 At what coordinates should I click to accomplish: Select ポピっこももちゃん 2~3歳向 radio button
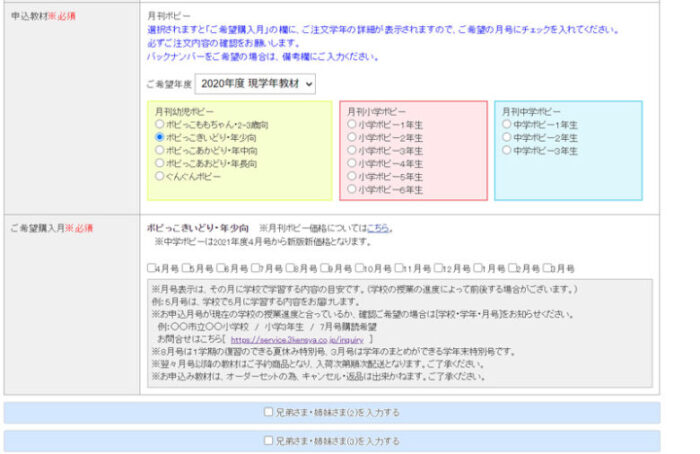point(159,124)
